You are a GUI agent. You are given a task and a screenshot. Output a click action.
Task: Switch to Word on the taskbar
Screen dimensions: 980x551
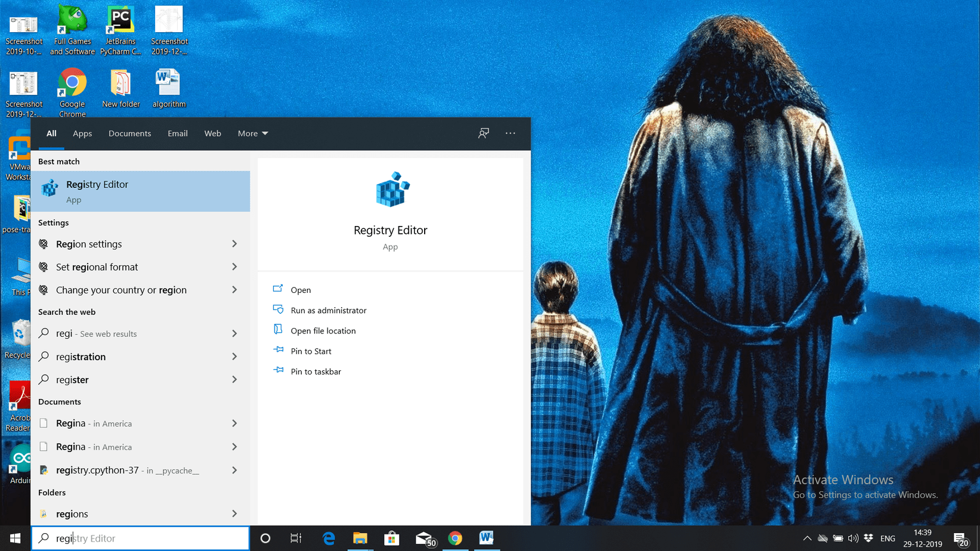click(x=486, y=538)
